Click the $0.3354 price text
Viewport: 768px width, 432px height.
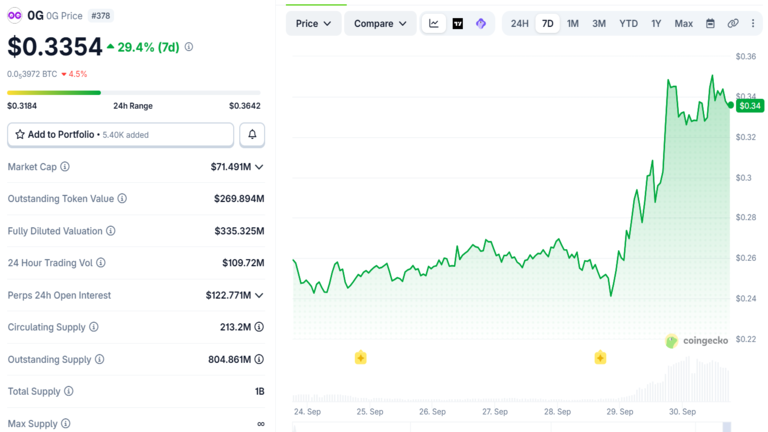(55, 47)
